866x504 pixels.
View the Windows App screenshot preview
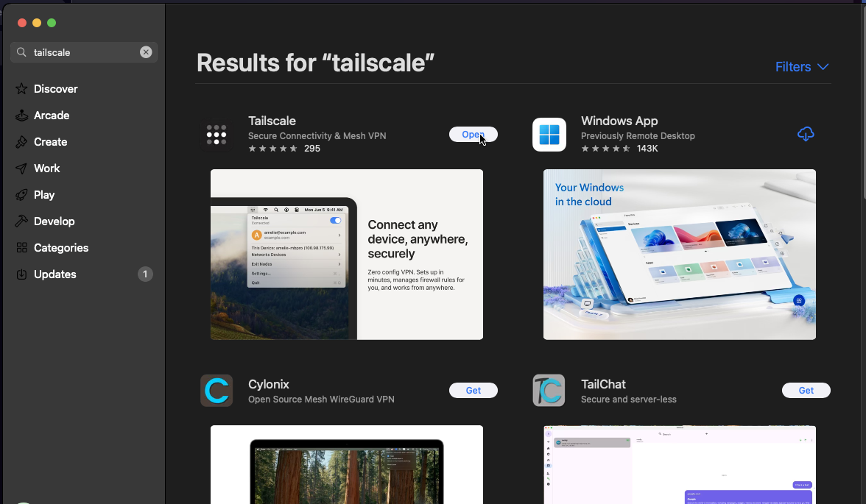pyautogui.click(x=679, y=255)
